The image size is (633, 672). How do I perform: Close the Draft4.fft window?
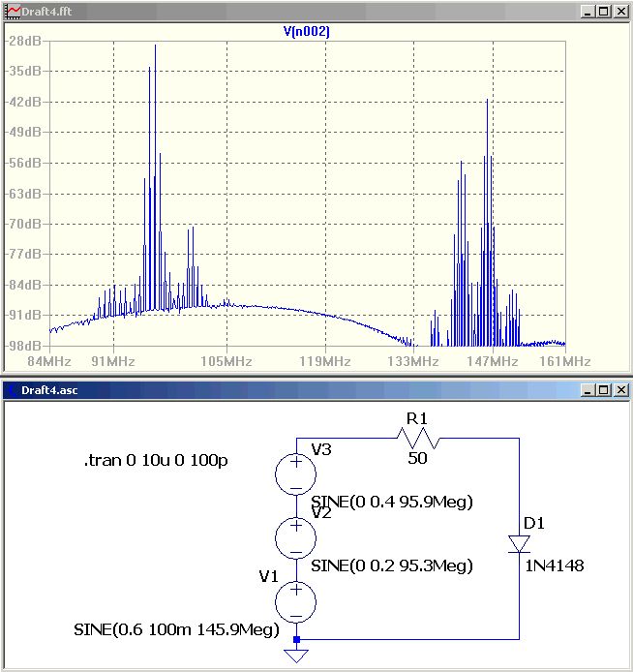620,12
